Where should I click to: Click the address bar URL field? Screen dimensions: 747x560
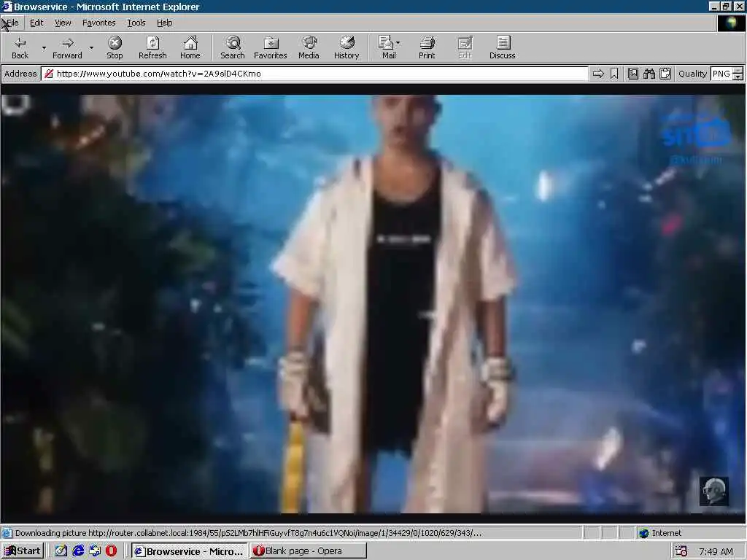[x=314, y=74]
